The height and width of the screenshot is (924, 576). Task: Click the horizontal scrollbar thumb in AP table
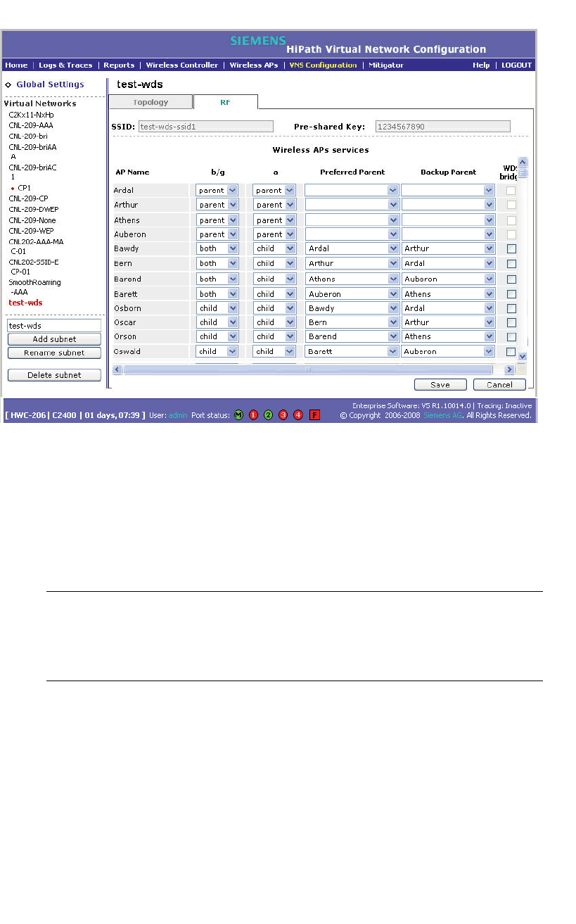(x=307, y=369)
